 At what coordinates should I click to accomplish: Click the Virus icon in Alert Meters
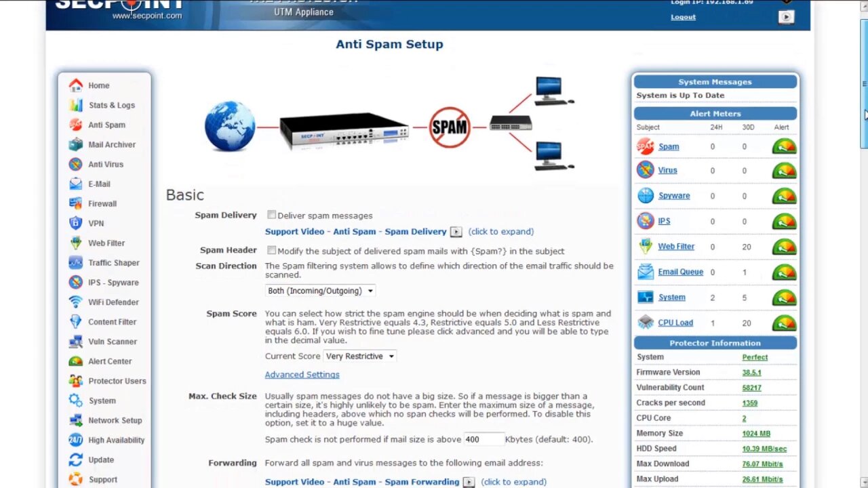pyautogui.click(x=645, y=170)
